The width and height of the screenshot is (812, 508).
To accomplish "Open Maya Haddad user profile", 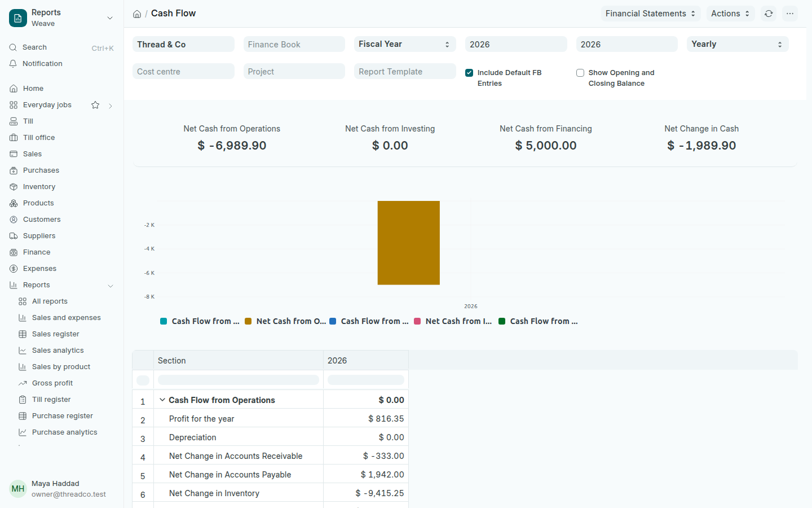I will 61,489.
